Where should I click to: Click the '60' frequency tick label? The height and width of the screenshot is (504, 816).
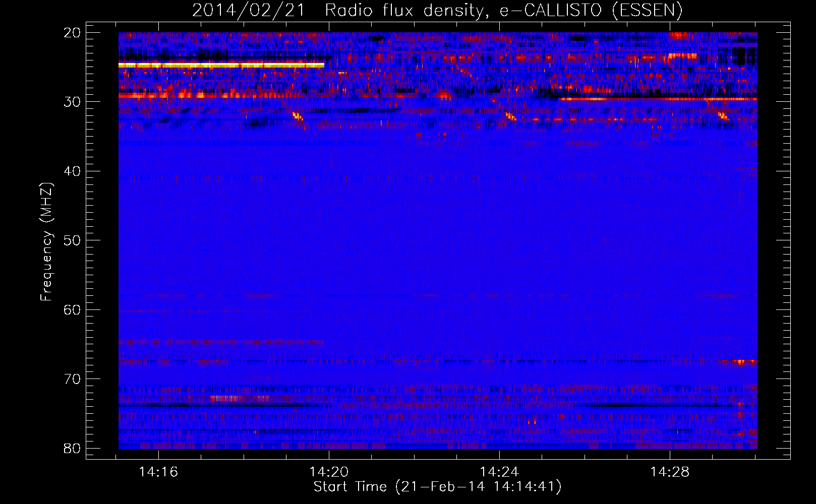pyautogui.click(x=72, y=309)
